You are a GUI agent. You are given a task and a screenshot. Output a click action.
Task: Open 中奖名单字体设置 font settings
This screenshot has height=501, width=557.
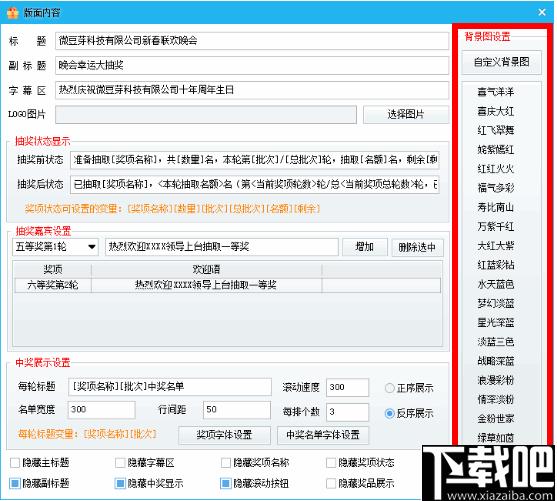tap(323, 435)
